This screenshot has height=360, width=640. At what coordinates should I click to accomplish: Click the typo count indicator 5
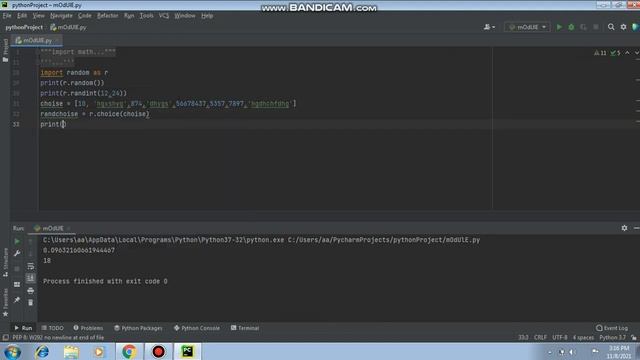(616, 53)
